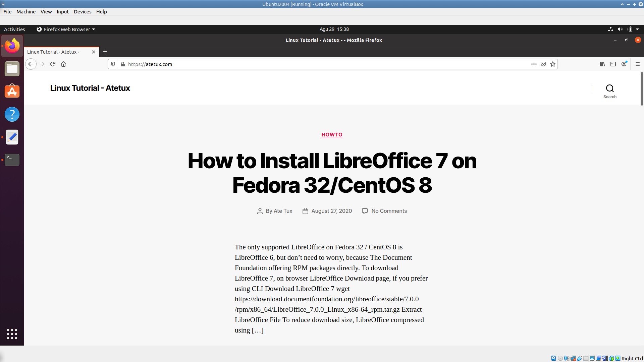Open Ubuntu Software from the dock
644x362 pixels.
(12, 91)
